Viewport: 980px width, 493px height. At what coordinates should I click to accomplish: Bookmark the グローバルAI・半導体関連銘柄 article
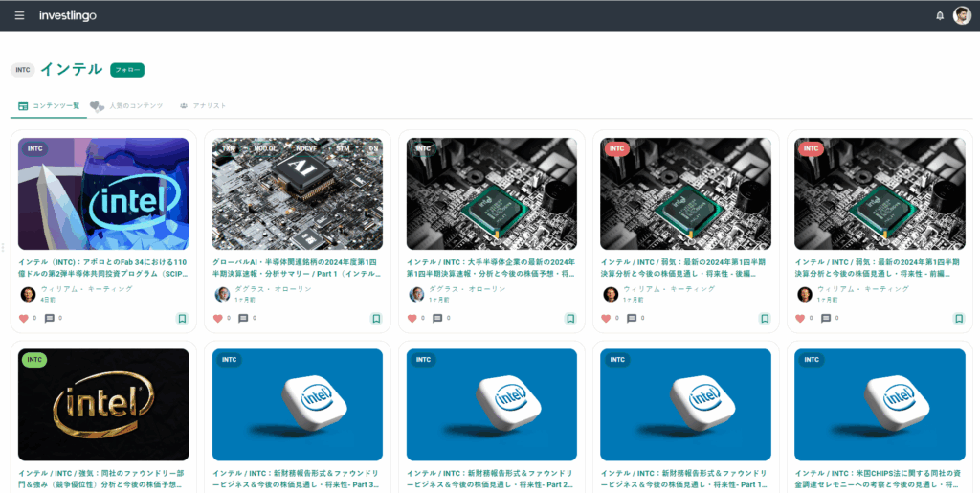(x=376, y=319)
